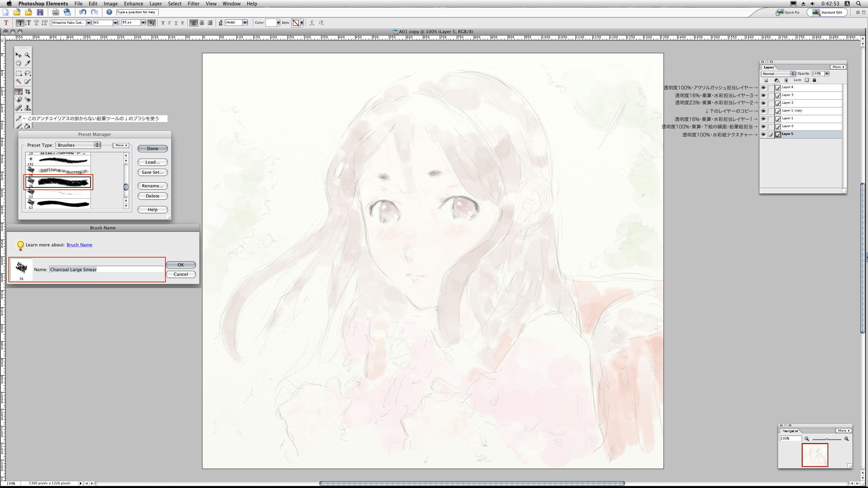Click the Load... button

[x=153, y=162]
